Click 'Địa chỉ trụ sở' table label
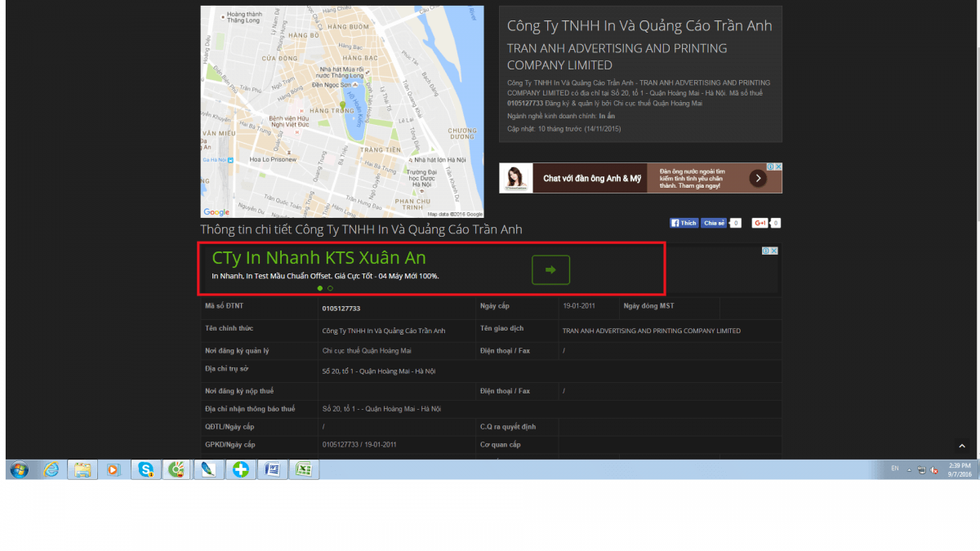This screenshot has height=551, width=980. [x=228, y=369]
